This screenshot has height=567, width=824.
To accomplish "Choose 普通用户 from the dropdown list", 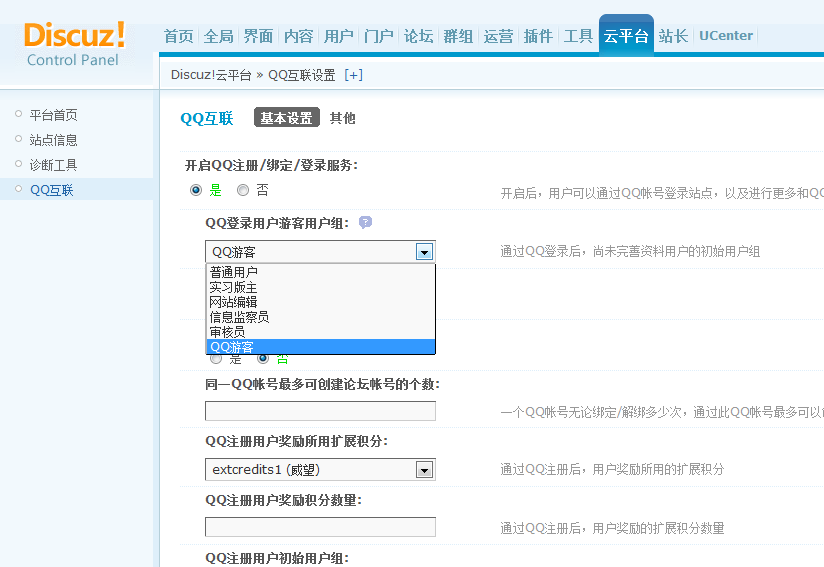I will (x=321, y=272).
